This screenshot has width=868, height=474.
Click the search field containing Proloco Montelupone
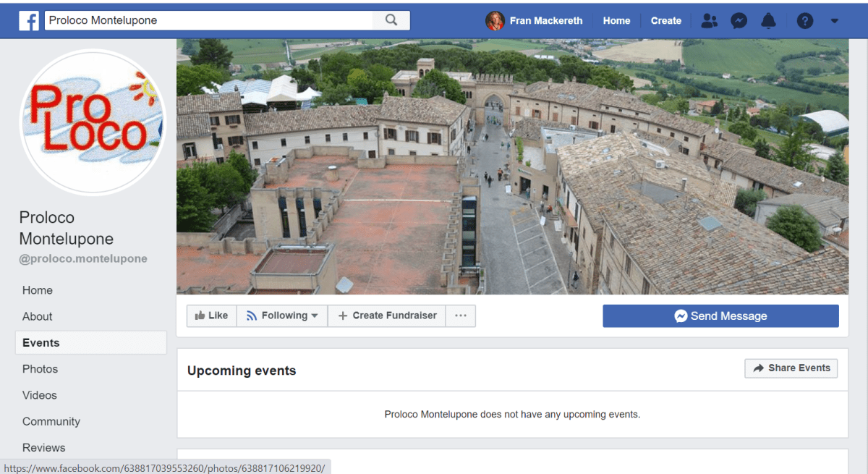point(208,20)
